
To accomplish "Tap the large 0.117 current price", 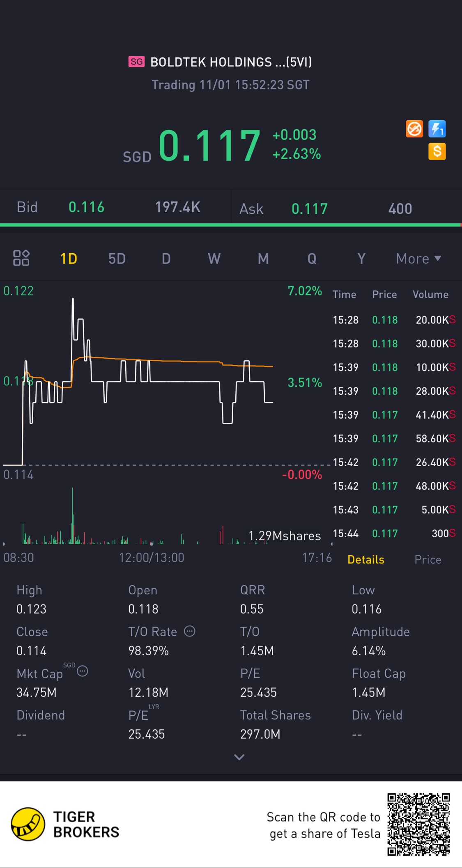I will pos(209,145).
